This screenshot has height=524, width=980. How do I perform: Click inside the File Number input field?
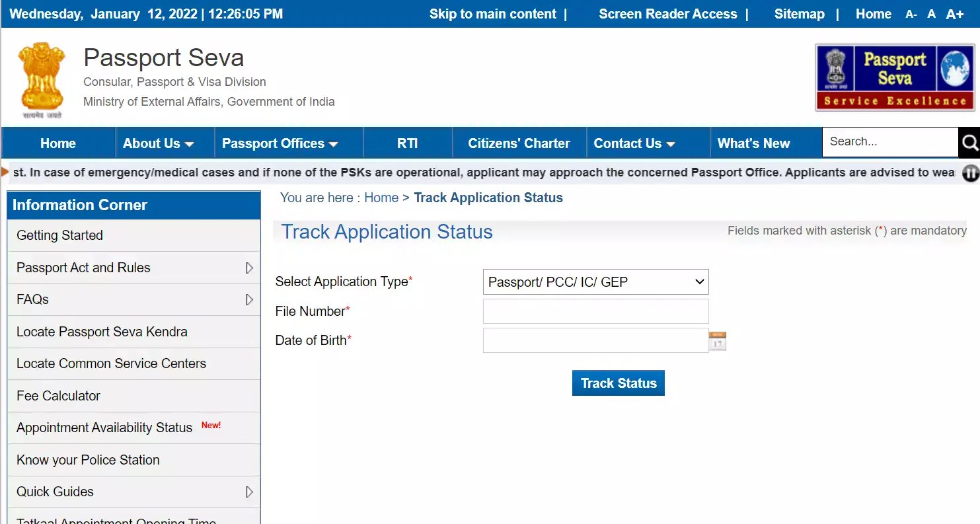point(595,311)
